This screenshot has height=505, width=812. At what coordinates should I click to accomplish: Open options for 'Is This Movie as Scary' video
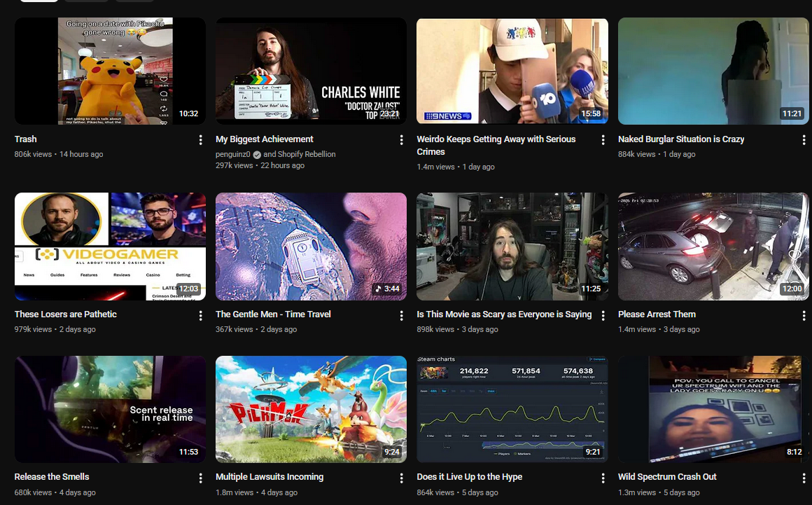(x=603, y=315)
